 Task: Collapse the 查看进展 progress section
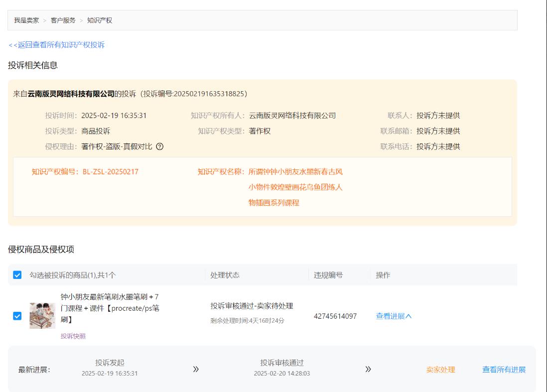click(x=394, y=316)
